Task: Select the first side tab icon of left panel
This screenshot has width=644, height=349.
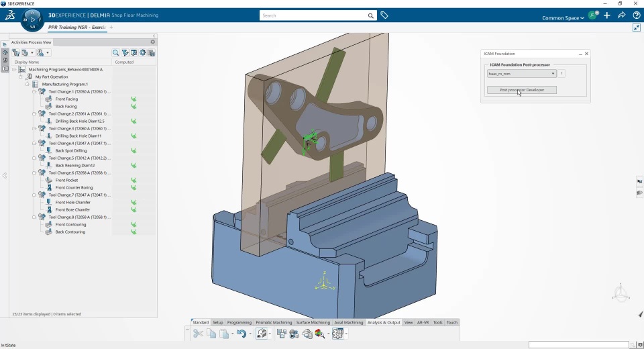Action: click(x=5, y=44)
